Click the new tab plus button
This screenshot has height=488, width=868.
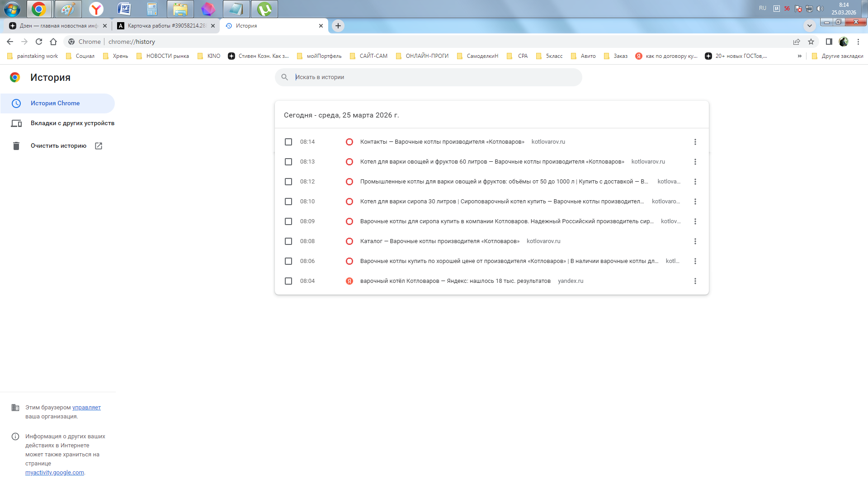click(338, 26)
